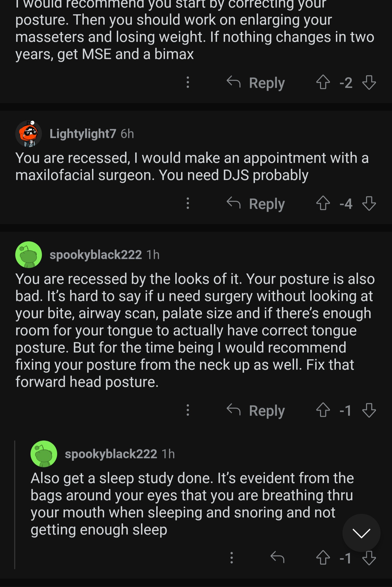The image size is (392, 587).
Task: Open more options on Lightylight7's comment
Action: click(188, 203)
